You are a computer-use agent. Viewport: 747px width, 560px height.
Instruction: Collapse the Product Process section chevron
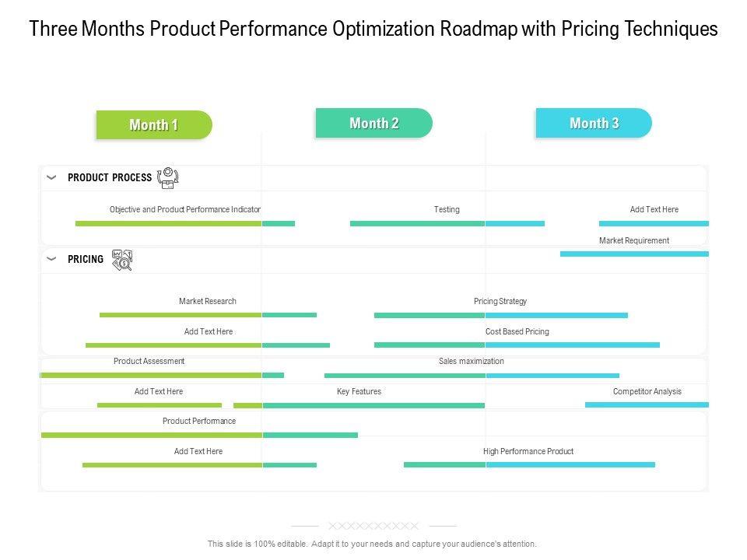click(51, 177)
